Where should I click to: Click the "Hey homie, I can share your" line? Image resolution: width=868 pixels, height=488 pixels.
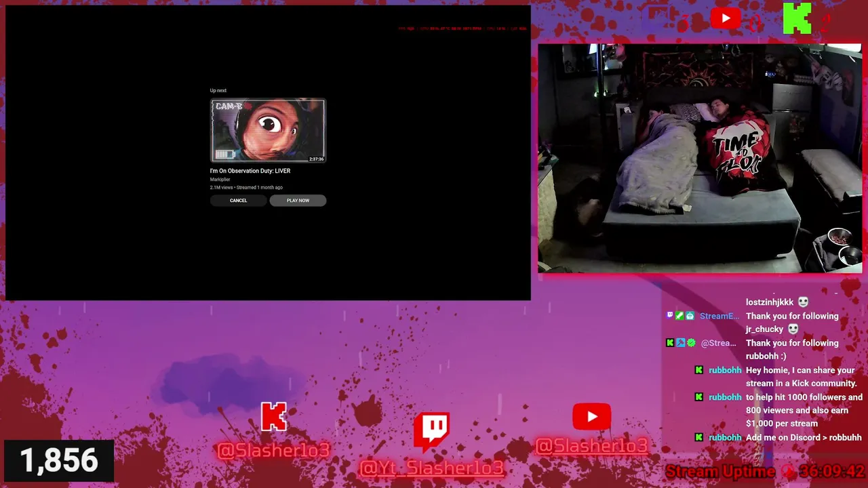(800, 371)
